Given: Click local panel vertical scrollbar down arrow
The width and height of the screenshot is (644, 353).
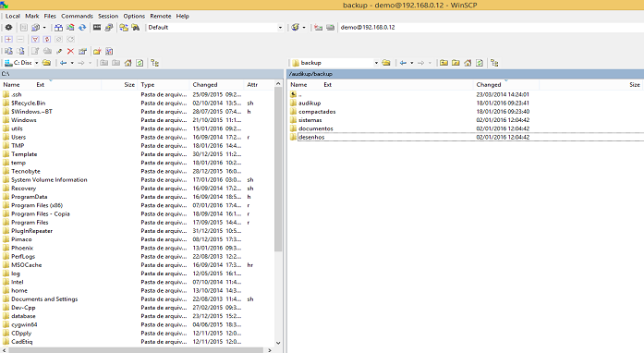Looking at the screenshot, I should pyautogui.click(x=278, y=343).
